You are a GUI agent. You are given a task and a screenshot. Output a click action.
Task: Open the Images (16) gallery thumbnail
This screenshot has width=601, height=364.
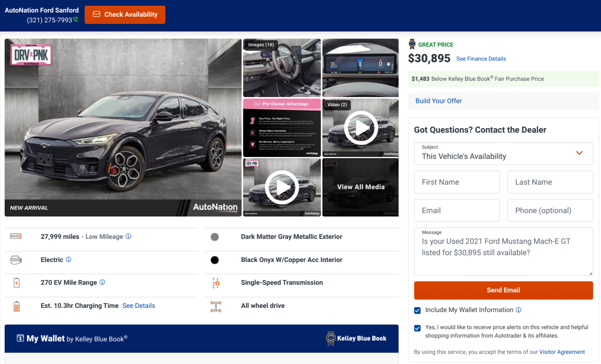[282, 68]
